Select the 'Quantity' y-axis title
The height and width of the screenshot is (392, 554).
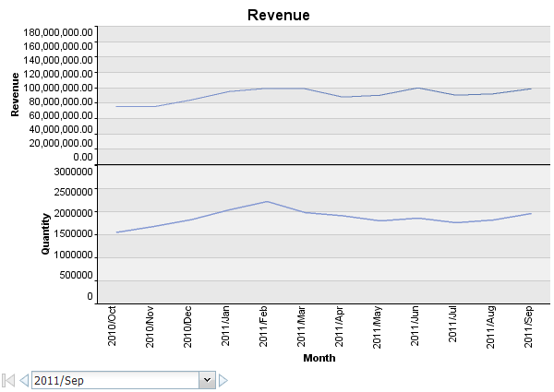click(x=45, y=233)
